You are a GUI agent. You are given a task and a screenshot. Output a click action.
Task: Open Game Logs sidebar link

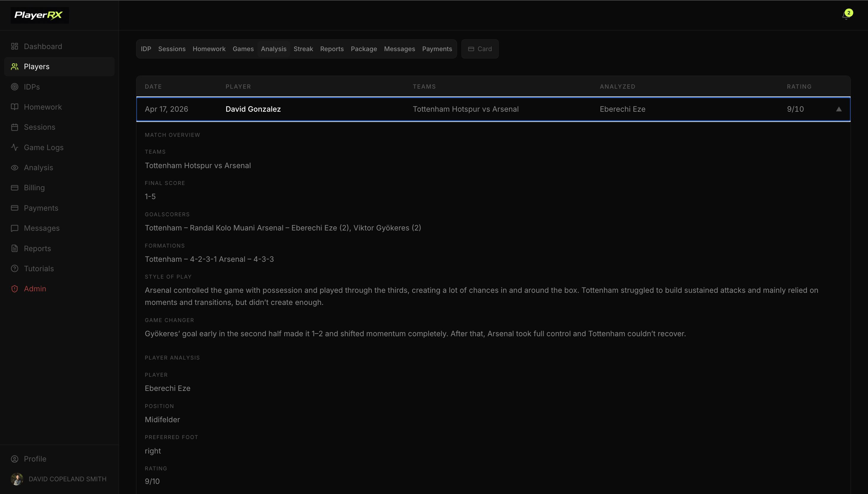pos(59,147)
